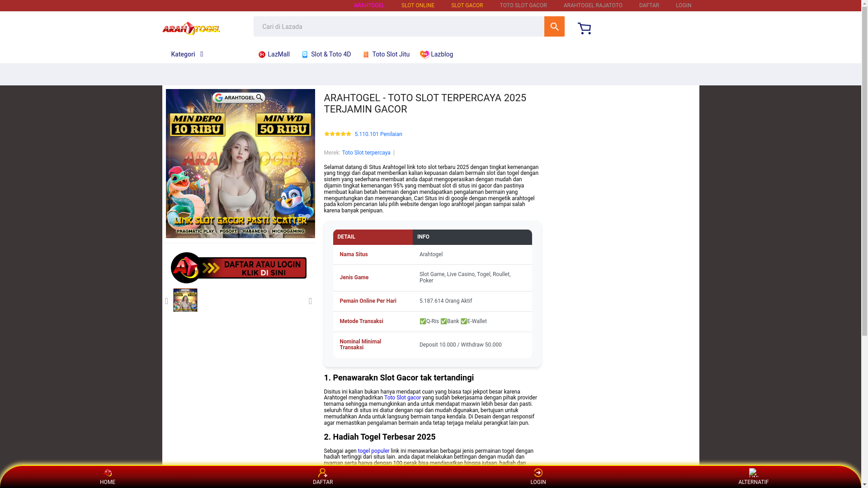Click the 5.187.614 Orang Aktif value
Screen dimensions: 868x488
tap(445, 301)
